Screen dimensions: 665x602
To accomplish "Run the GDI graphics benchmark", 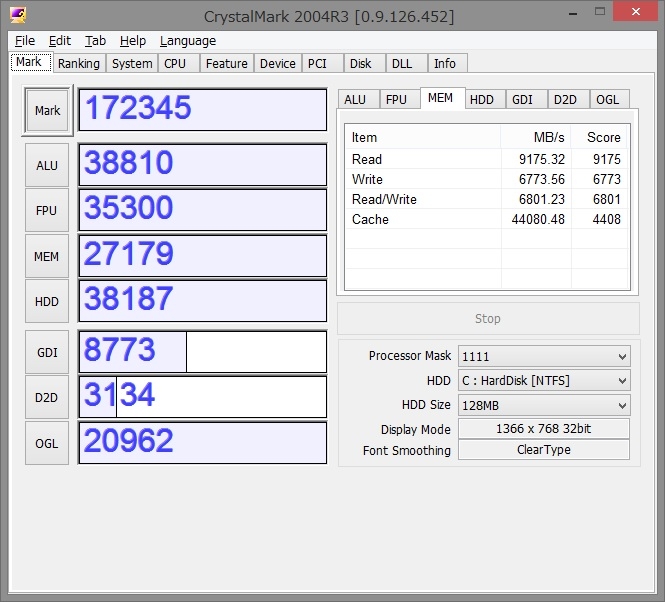I will [47, 352].
